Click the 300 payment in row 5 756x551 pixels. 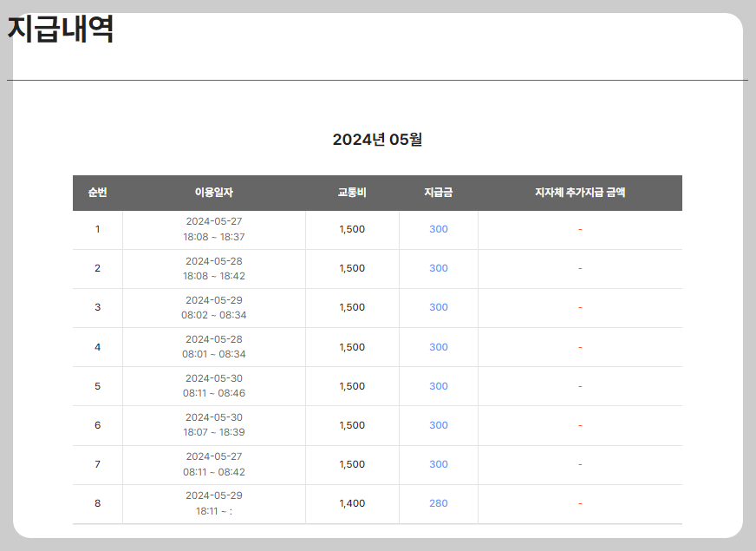coord(439,386)
